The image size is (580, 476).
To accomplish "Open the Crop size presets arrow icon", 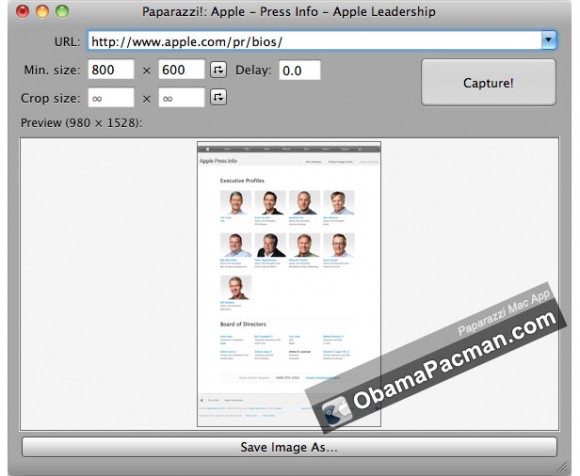I will click(x=219, y=97).
